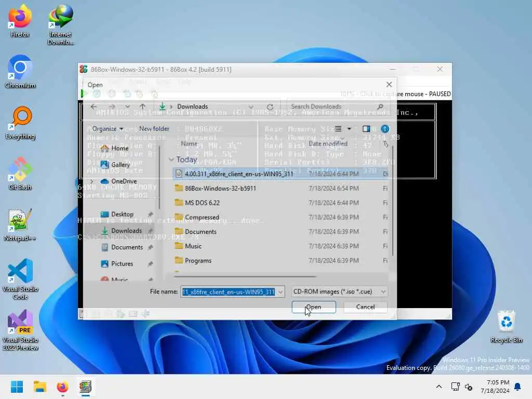The width and height of the screenshot is (532, 399).
Task: Open Firefox desktop shortcut
Action: pos(20,21)
